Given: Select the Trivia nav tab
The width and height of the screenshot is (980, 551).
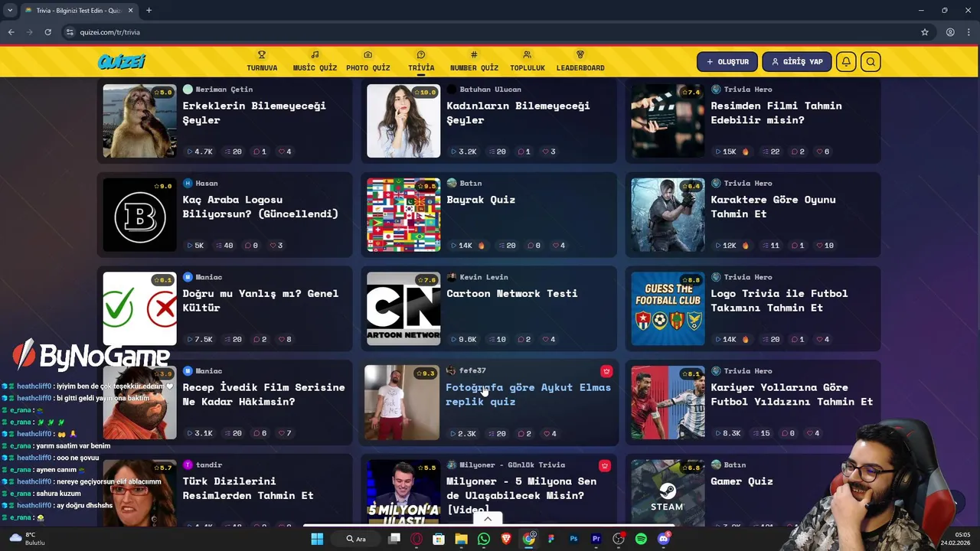Looking at the screenshot, I should 421,61.
